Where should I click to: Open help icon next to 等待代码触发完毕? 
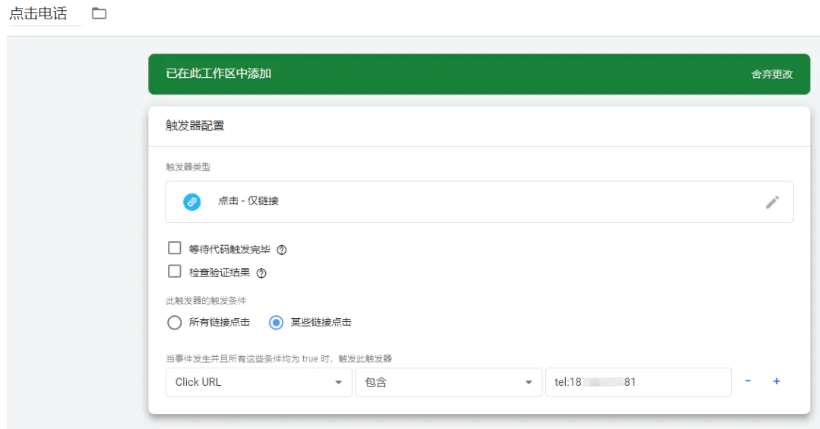point(281,250)
